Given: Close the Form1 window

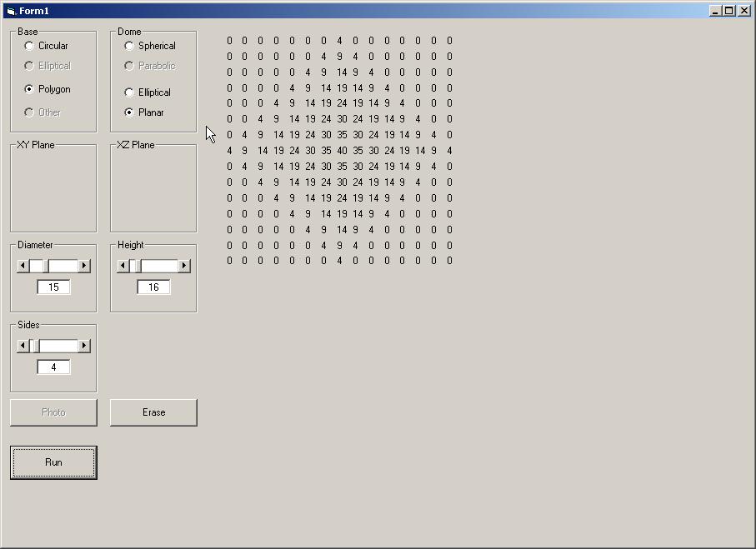Looking at the screenshot, I should point(744,11).
